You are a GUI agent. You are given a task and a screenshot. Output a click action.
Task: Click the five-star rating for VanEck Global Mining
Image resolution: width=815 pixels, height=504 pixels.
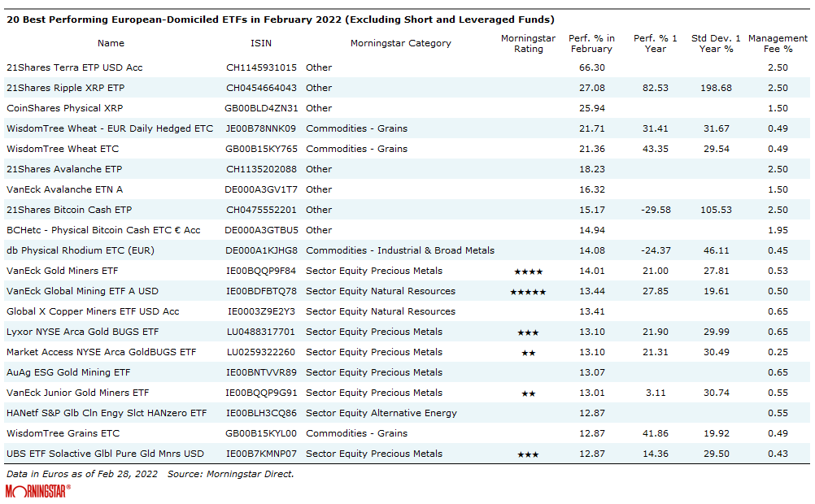[x=528, y=292]
